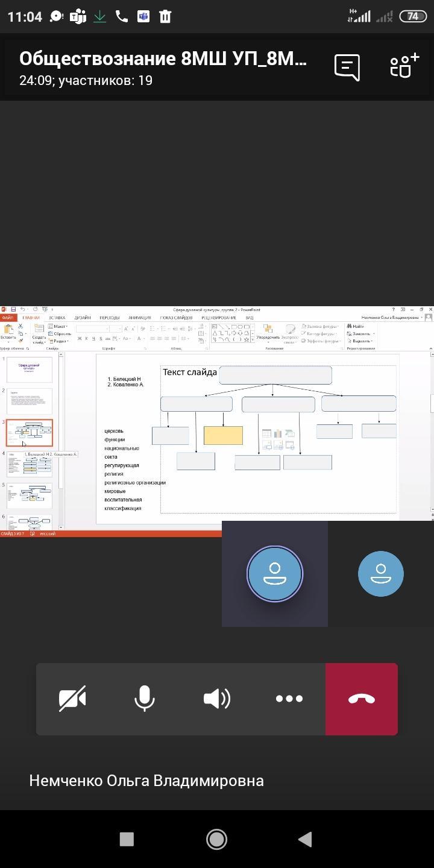Click the Найти find button

tap(356, 327)
